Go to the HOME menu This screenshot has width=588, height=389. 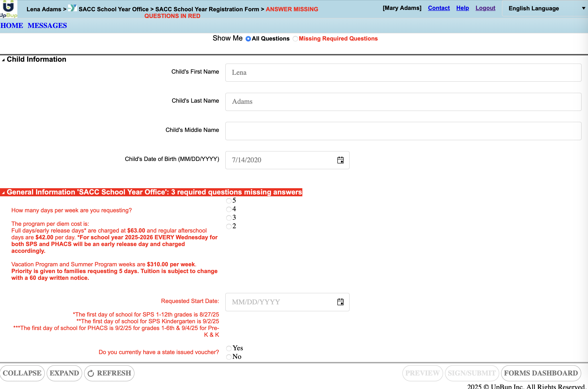pos(12,26)
